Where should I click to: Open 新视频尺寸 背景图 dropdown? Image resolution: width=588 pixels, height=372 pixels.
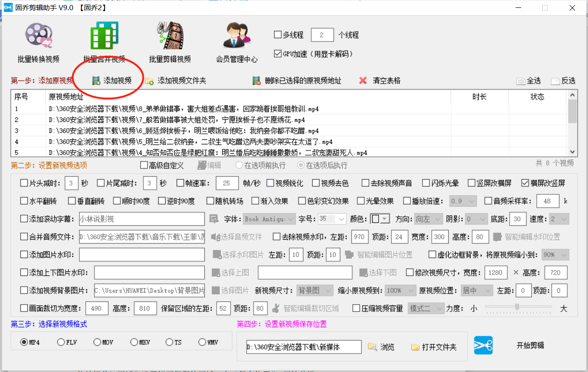click(x=315, y=290)
